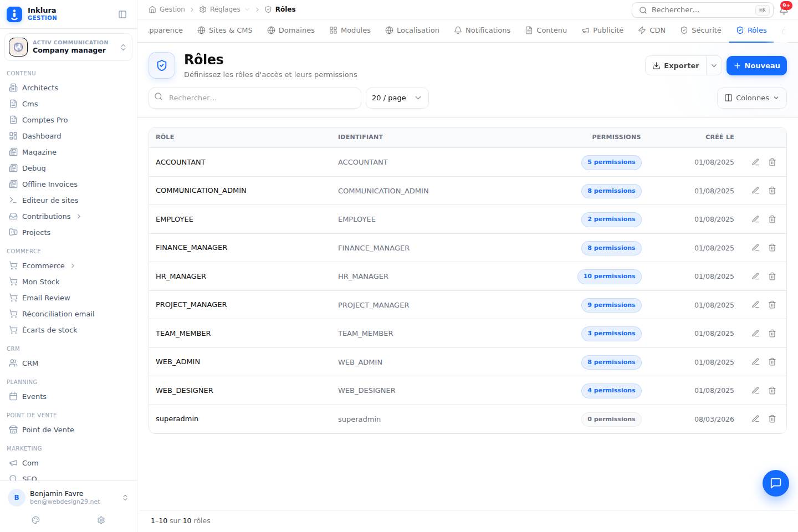Switch to the Sécurité tab
Image resolution: width=798 pixels, height=532 pixels.
pyautogui.click(x=700, y=30)
